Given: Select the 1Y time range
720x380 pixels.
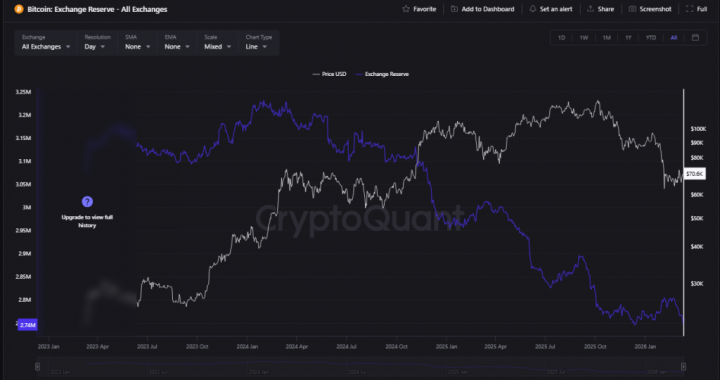Looking at the screenshot, I should pyautogui.click(x=628, y=38).
